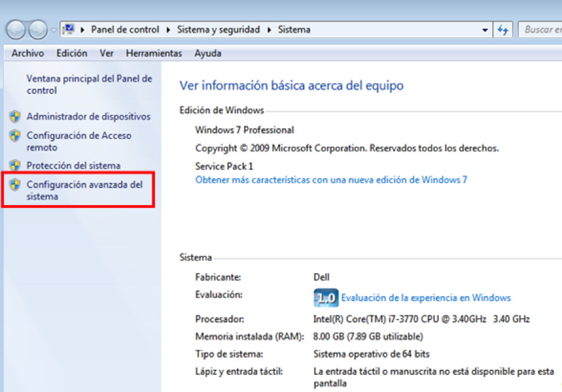Go to Ventana principal del Panel de control
This screenshot has height=392, width=562.
tap(88, 84)
